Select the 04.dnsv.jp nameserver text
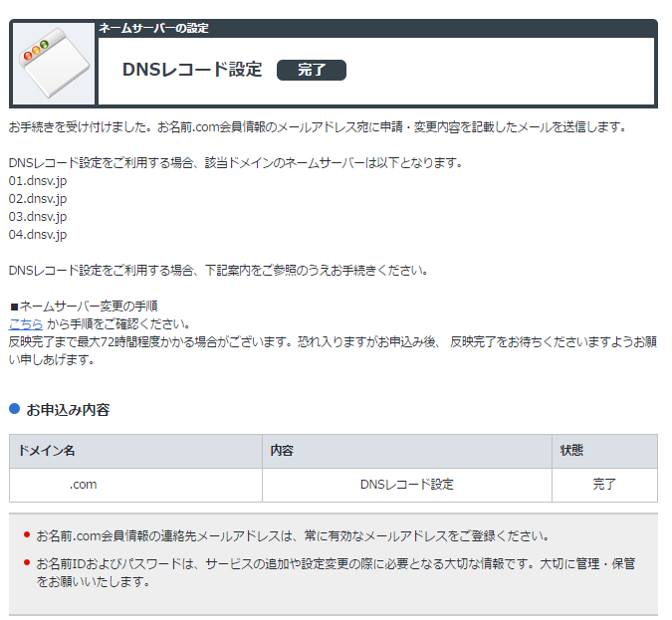This screenshot has width=672, height=620. click(x=38, y=235)
